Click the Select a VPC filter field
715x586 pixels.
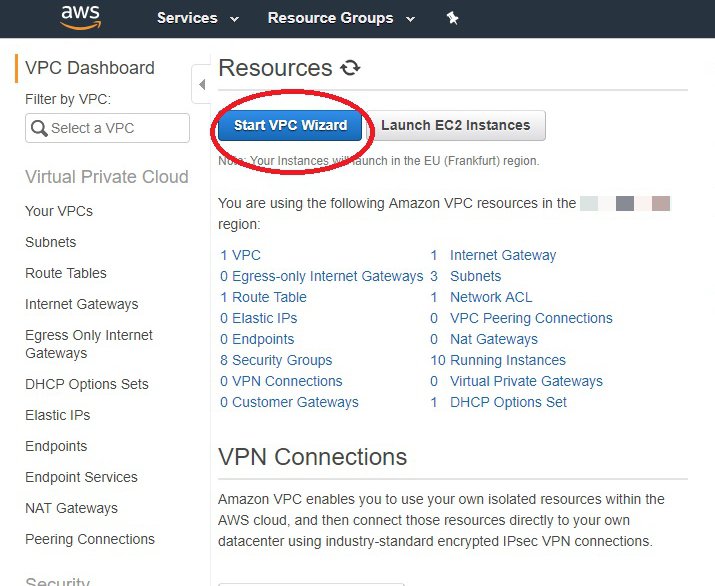coord(108,128)
